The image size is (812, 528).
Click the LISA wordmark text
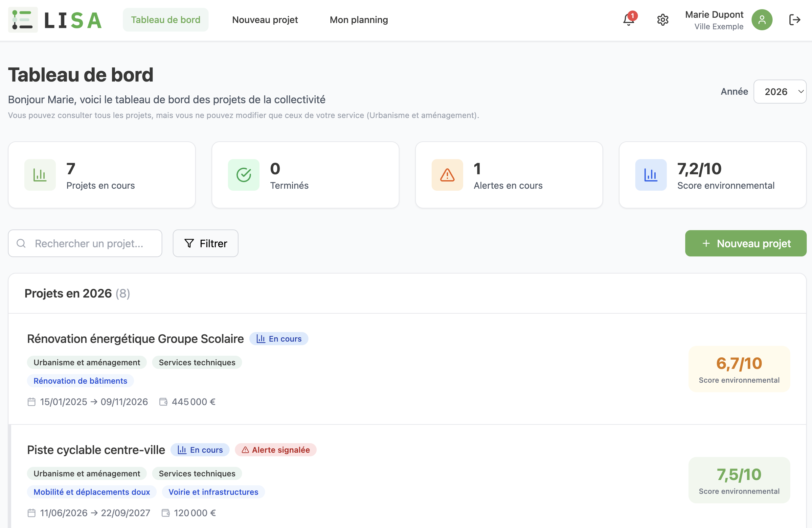pos(73,20)
